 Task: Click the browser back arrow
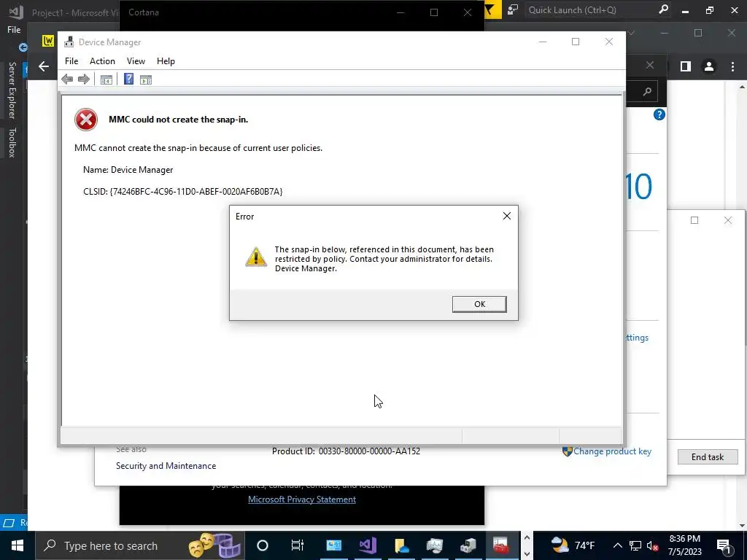click(x=44, y=66)
